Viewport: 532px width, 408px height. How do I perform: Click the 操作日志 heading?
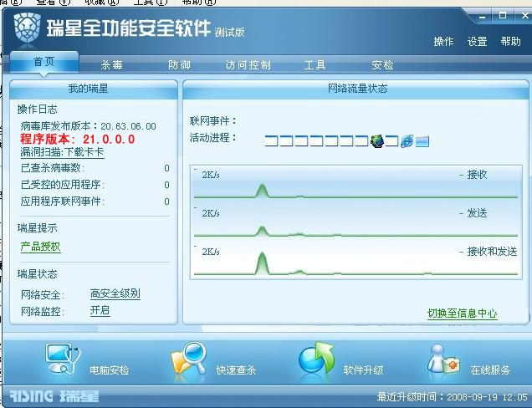tap(38, 110)
